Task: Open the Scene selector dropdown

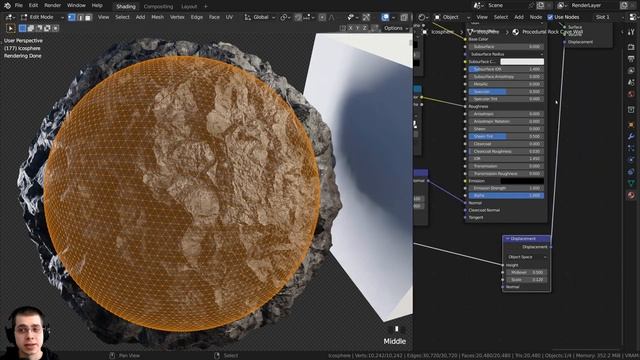Action: coord(477,5)
